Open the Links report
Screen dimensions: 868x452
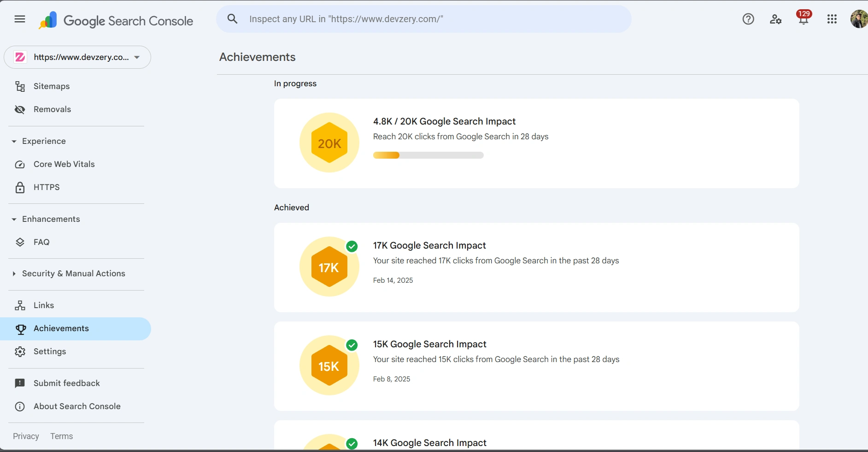tap(44, 305)
